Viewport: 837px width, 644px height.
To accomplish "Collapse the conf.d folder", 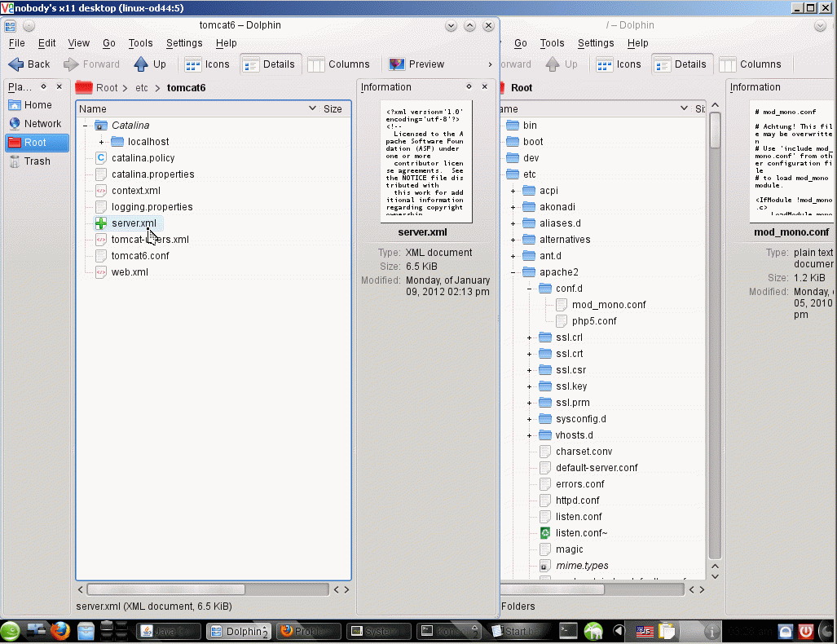I will (530, 289).
